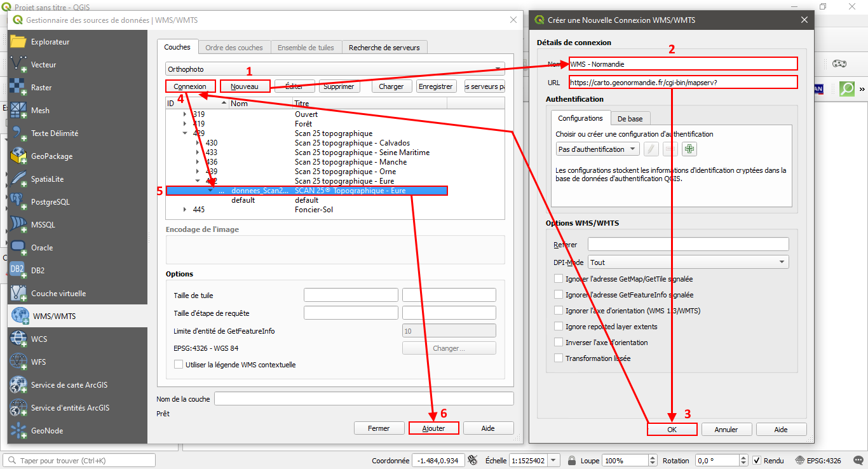Viewport: 868px width, 469px height.
Task: Confirm the new connection with OK
Action: 672,430
